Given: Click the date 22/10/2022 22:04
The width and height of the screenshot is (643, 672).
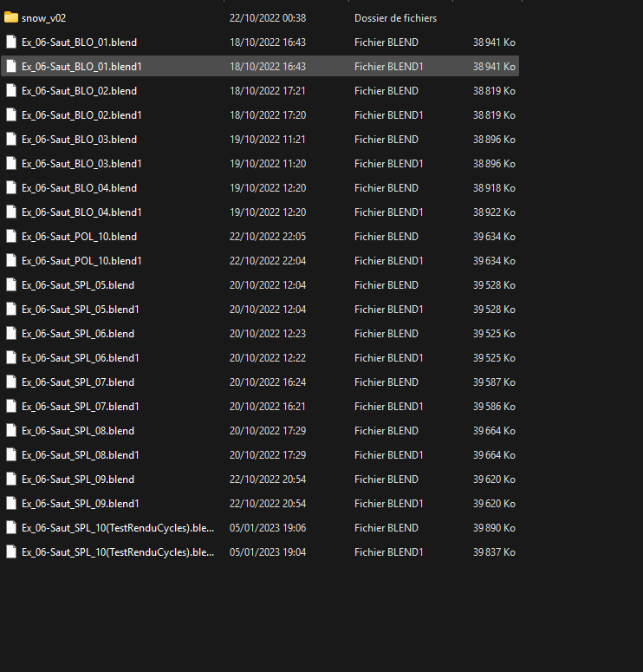Looking at the screenshot, I should pos(268,261).
